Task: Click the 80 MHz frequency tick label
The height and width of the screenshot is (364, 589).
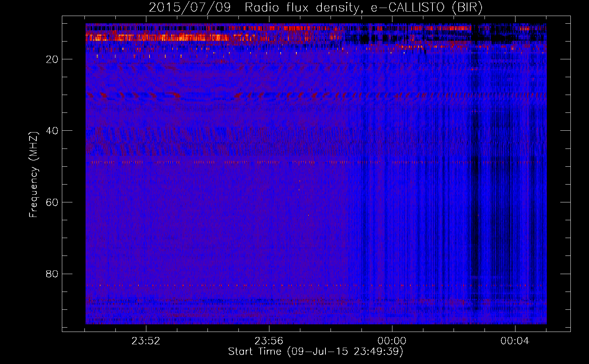Action: (52, 274)
